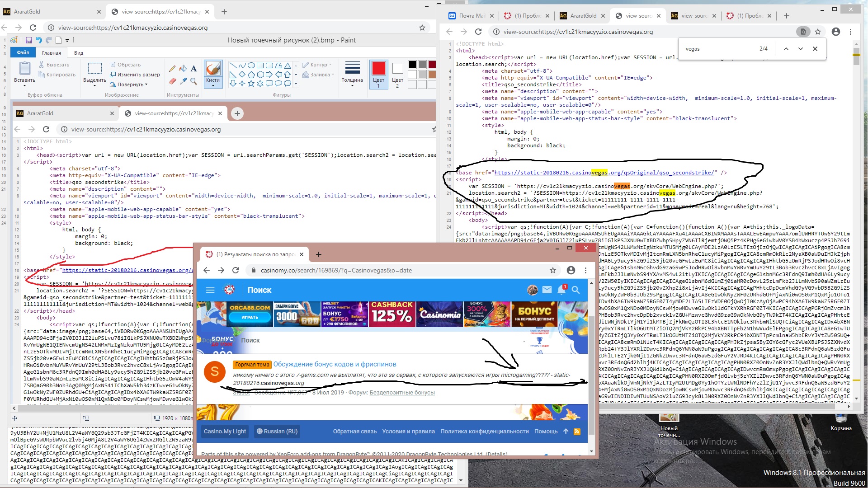Click the Save icon in Paint toolbar

click(x=29, y=40)
